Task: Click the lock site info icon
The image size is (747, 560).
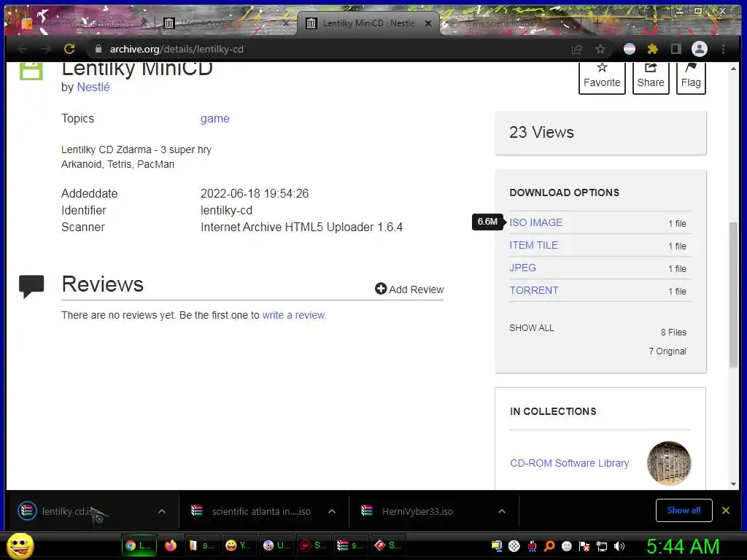Action: point(98,49)
